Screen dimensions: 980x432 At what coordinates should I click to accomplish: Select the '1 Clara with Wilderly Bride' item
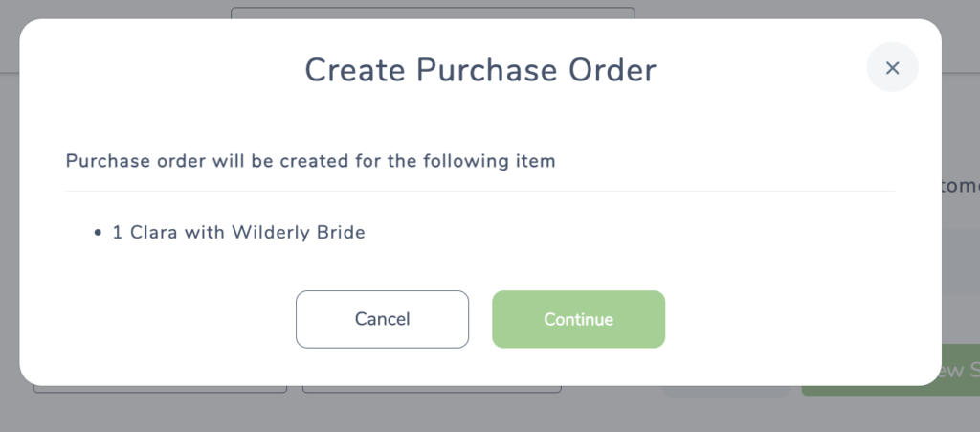coord(238,233)
